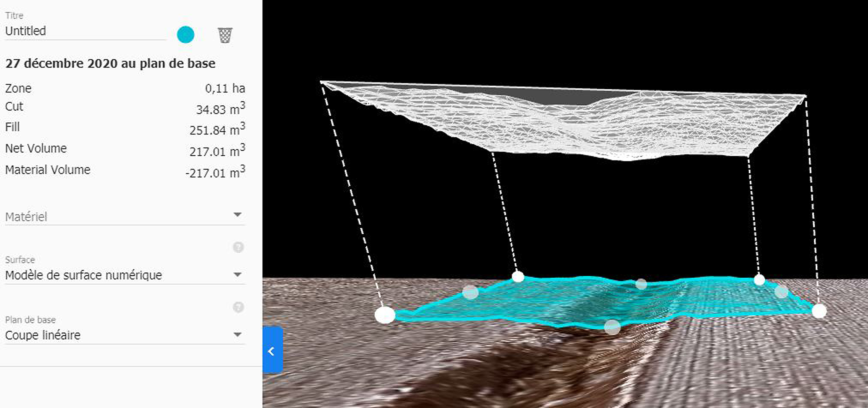The image size is (868, 408).
Task: Select the top-left rear polygon vertex handle
Action: tap(518, 276)
